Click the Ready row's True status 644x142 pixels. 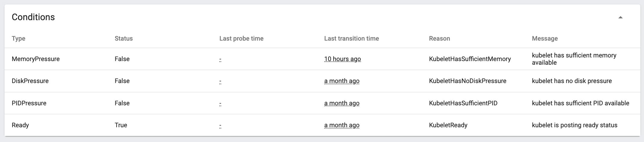(x=121, y=125)
